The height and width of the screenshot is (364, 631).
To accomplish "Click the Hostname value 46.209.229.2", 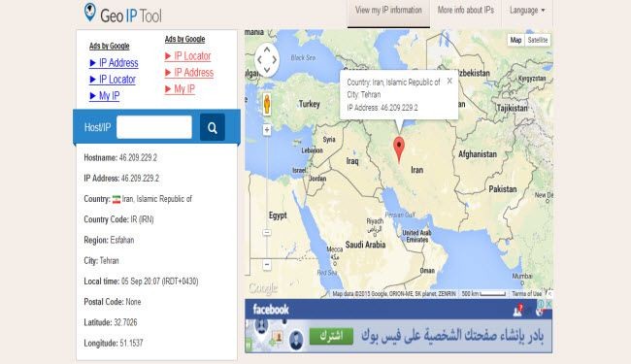I will pyautogui.click(x=138, y=157).
